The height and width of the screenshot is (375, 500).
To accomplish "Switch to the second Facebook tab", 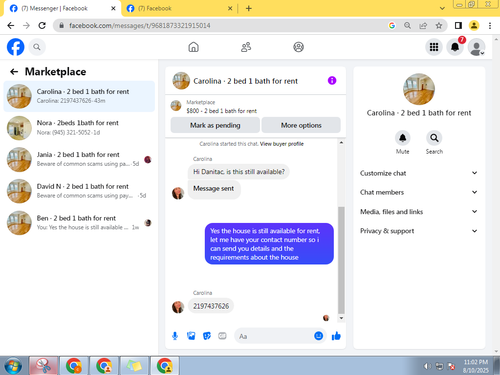I will click(179, 8).
